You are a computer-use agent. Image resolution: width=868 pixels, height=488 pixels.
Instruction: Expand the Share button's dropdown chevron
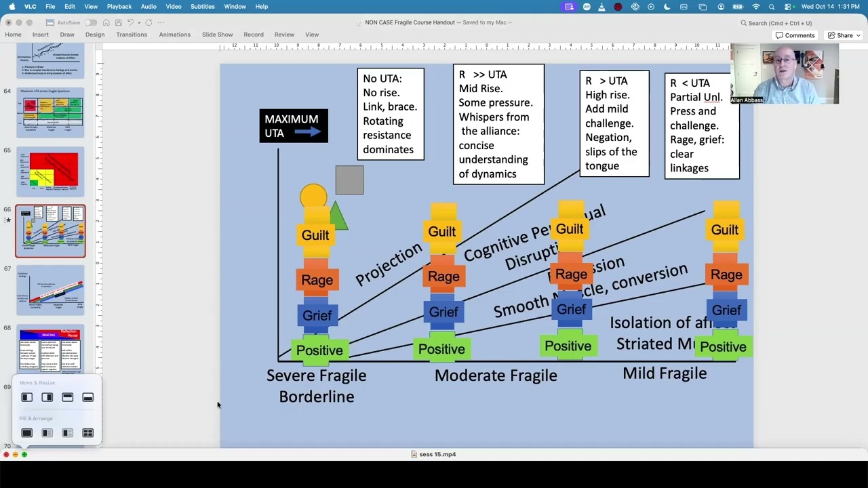coord(859,35)
